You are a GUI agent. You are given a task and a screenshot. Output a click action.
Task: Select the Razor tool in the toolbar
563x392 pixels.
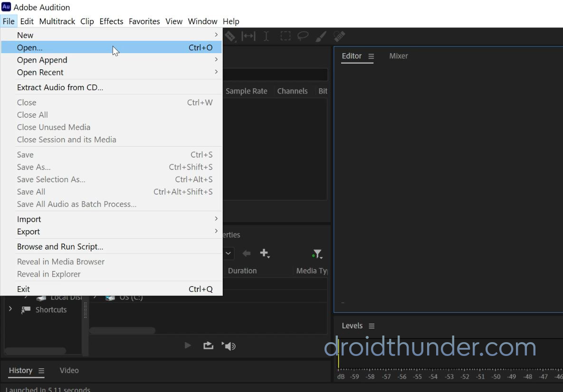point(230,37)
